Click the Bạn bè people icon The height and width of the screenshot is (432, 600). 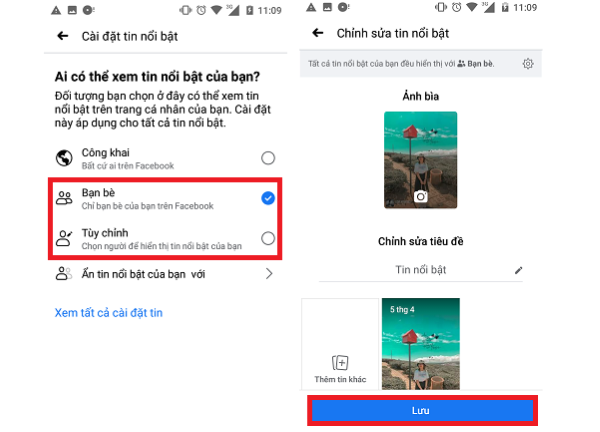click(x=64, y=198)
